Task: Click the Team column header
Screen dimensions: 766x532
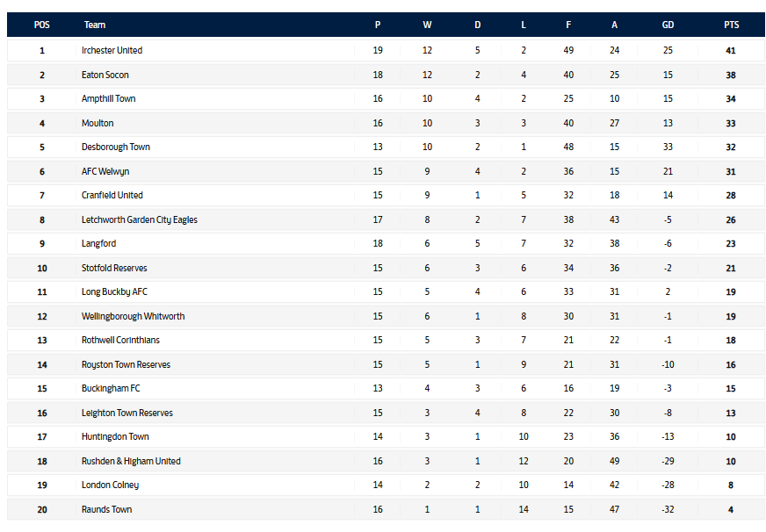Action: [95, 25]
